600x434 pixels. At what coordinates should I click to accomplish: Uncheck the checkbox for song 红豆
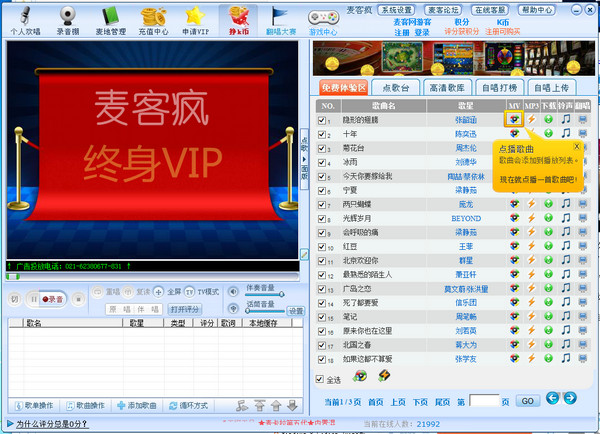pyautogui.click(x=322, y=246)
